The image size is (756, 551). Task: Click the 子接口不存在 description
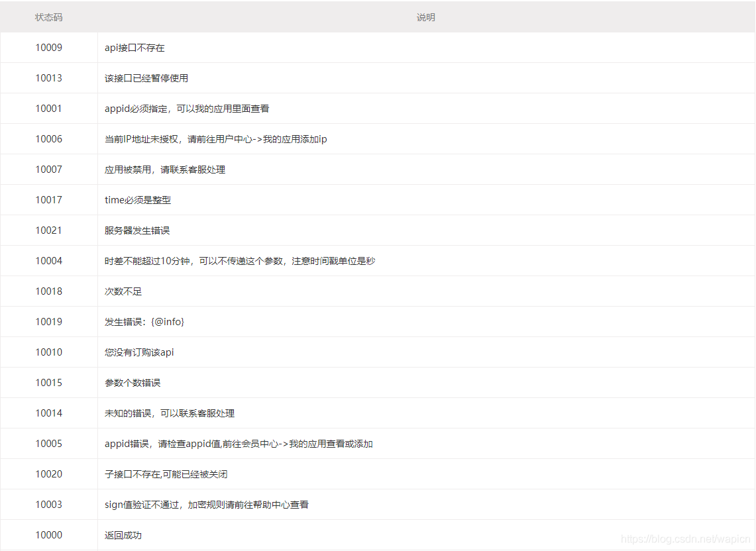pos(166,473)
